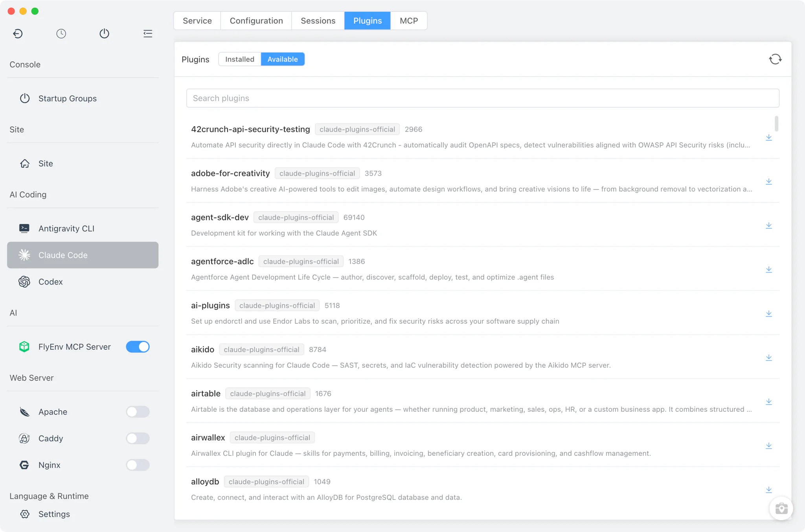The height and width of the screenshot is (532, 805).
Task: Click the Apache label in Web Server list
Action: [x=53, y=412]
